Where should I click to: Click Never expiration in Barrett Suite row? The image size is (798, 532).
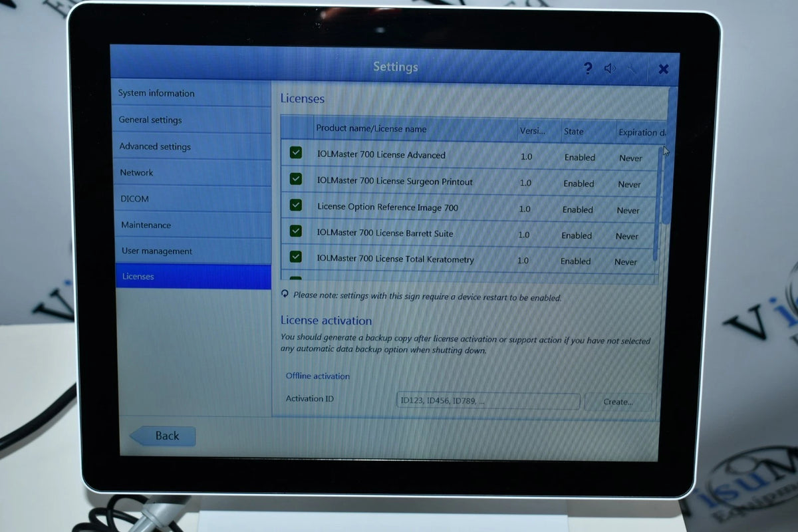627,236
